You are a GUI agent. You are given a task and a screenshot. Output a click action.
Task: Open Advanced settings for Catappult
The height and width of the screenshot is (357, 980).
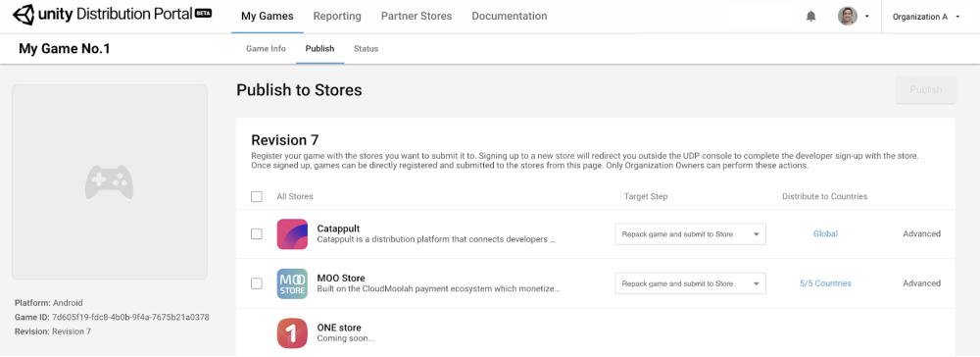(921, 233)
